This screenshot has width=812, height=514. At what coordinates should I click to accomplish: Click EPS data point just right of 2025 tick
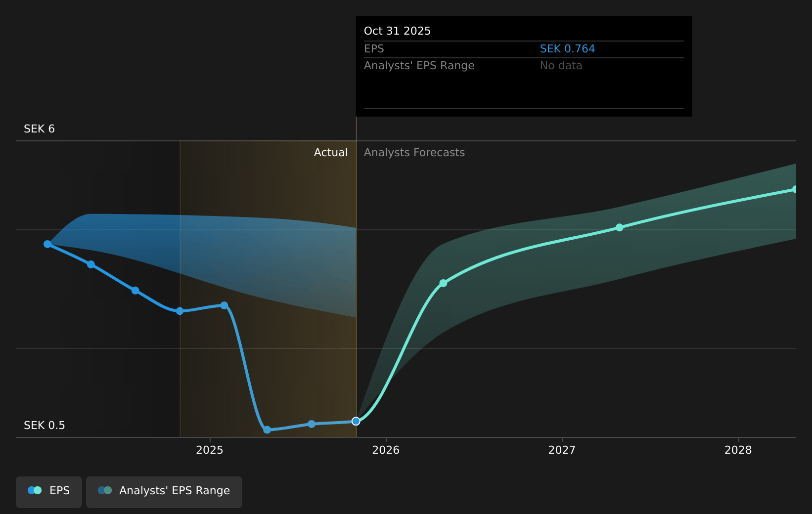[224, 305]
